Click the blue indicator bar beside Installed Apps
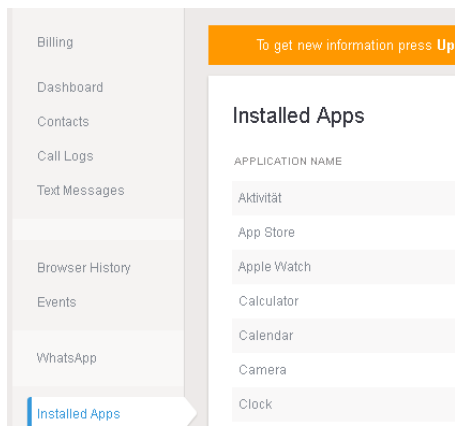The image size is (461, 426). [x=29, y=411]
